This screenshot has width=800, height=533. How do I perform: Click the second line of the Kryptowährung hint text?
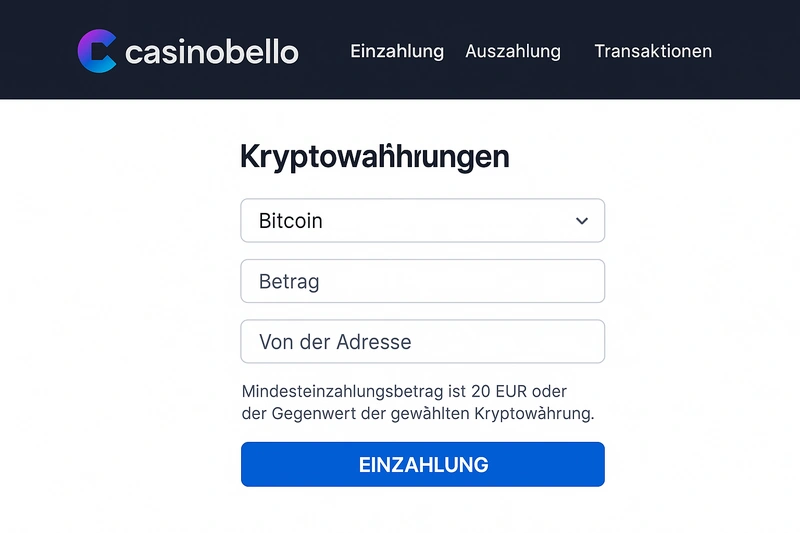pos(418,413)
